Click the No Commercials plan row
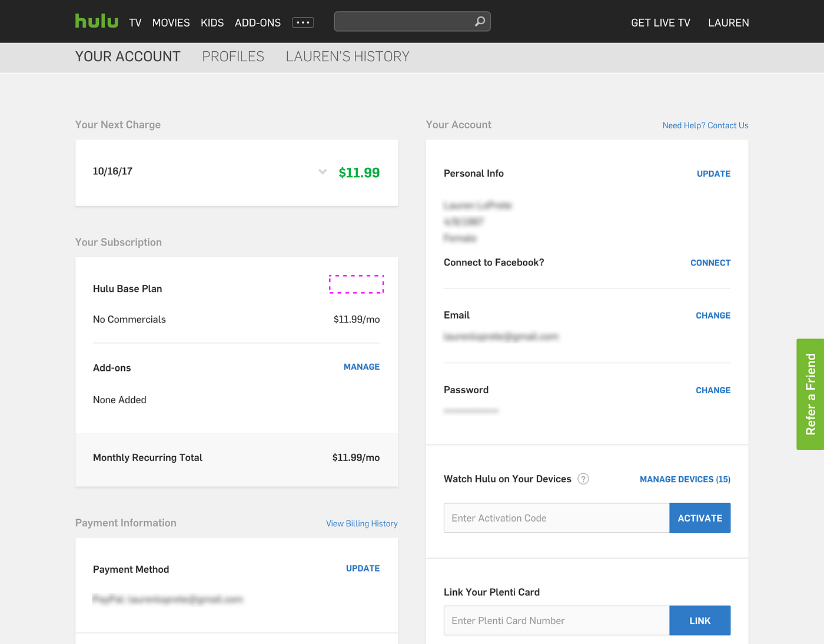824x644 pixels. (237, 320)
